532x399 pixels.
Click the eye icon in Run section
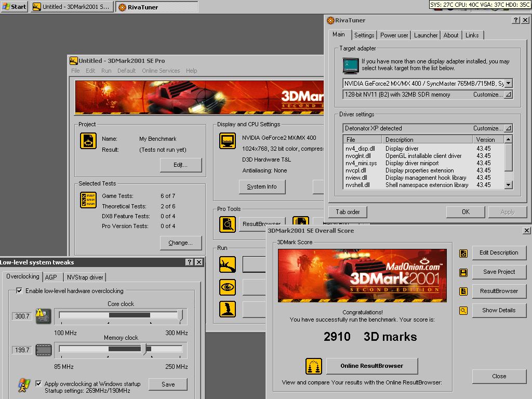(228, 287)
